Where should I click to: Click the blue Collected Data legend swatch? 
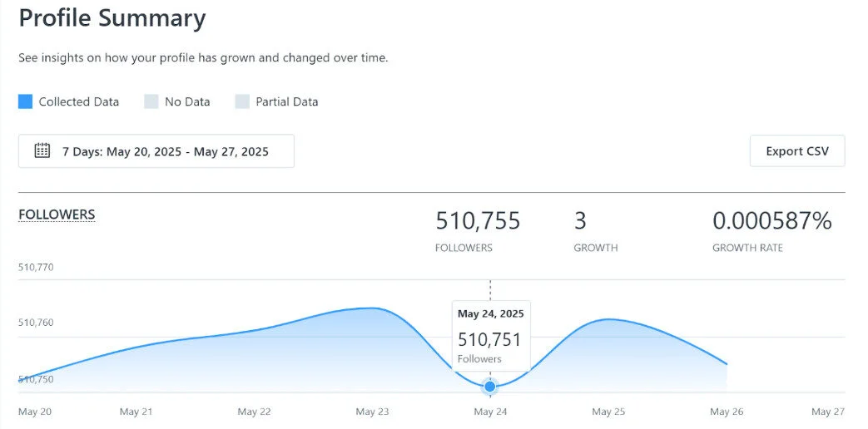click(x=26, y=101)
